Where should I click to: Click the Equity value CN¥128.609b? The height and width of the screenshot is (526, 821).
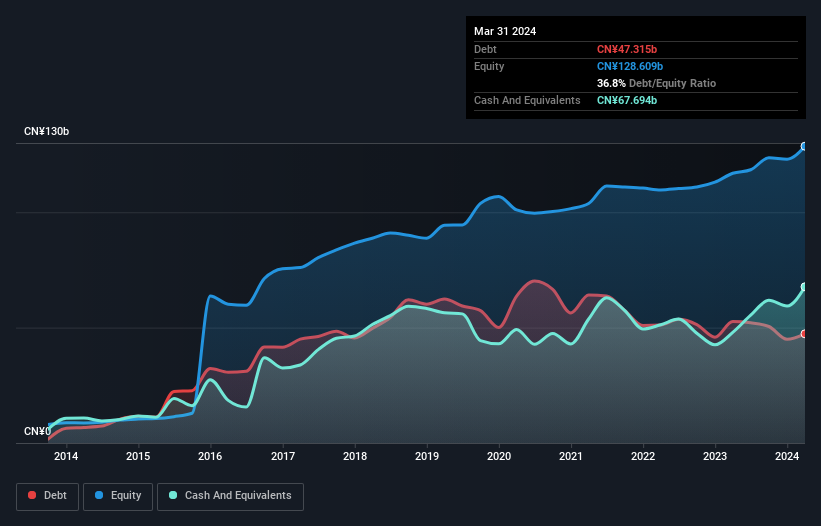pos(630,66)
